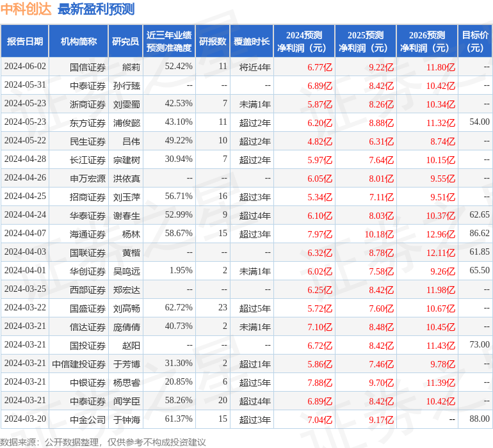493x448 pixels.
Task: Click accuracy value 30.94%
Action: click(179, 159)
